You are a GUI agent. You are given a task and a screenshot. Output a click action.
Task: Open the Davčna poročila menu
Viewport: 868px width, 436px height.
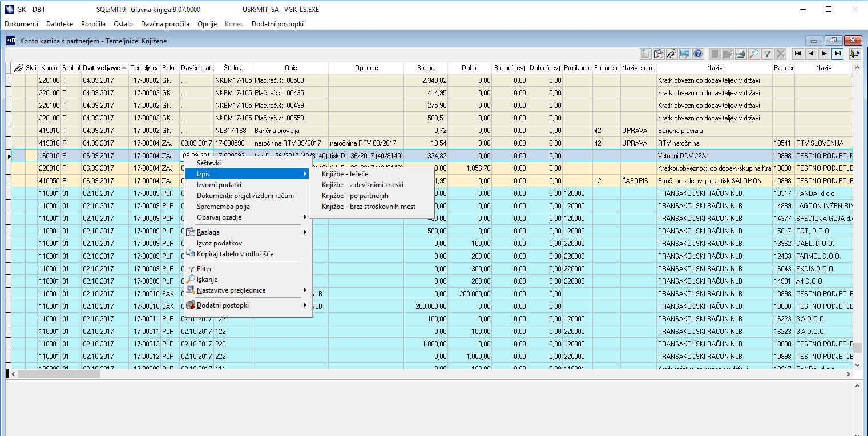point(165,24)
